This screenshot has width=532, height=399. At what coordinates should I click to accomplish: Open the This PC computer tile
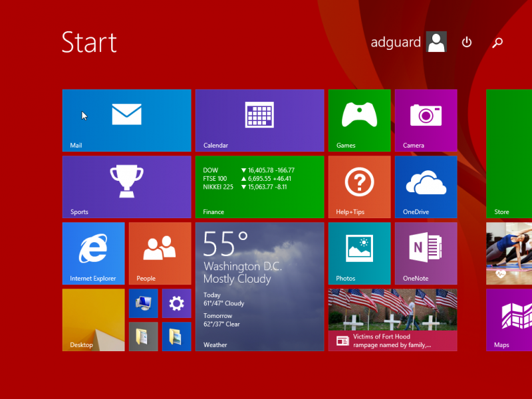pos(143,303)
